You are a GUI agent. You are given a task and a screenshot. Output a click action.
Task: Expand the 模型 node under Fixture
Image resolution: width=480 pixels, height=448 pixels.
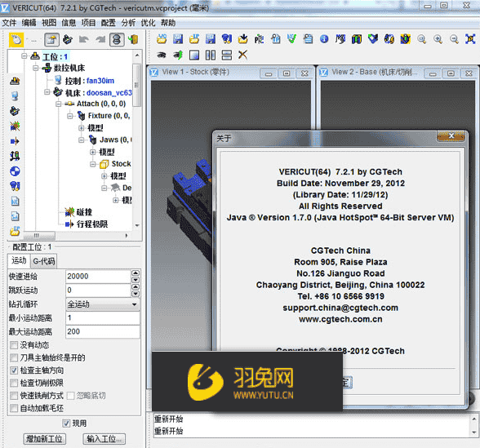point(81,128)
